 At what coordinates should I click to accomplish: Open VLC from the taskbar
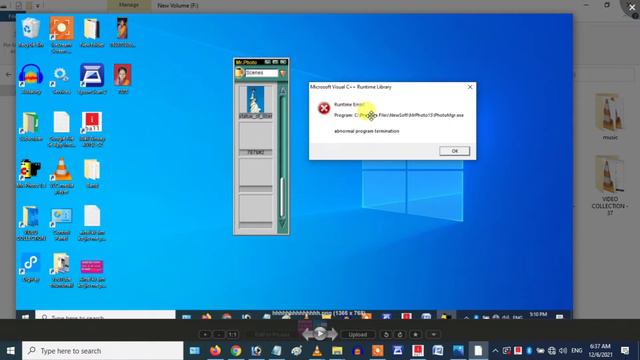[317, 351]
